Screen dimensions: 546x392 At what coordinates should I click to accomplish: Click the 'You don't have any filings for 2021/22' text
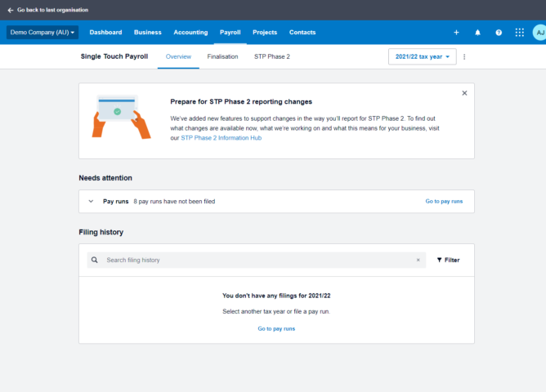tap(276, 296)
